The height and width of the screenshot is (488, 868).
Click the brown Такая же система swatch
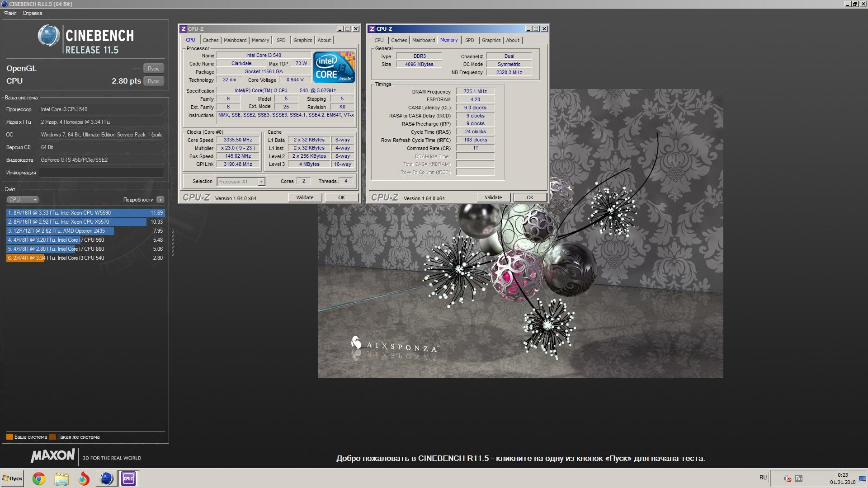pyautogui.click(x=52, y=437)
